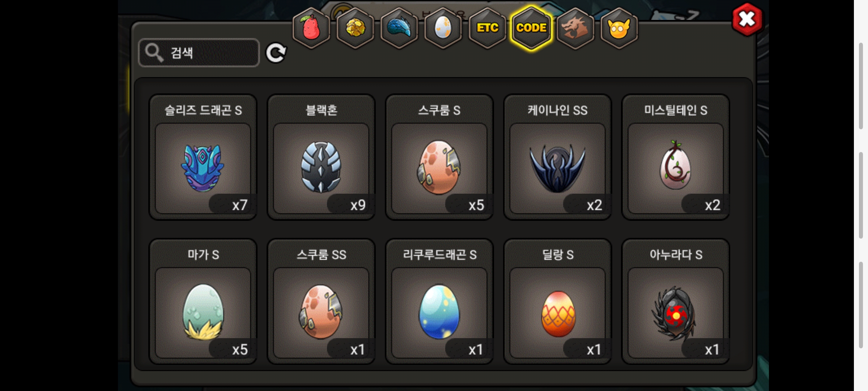Select the CODE tab
The image size is (868, 391).
click(x=531, y=28)
